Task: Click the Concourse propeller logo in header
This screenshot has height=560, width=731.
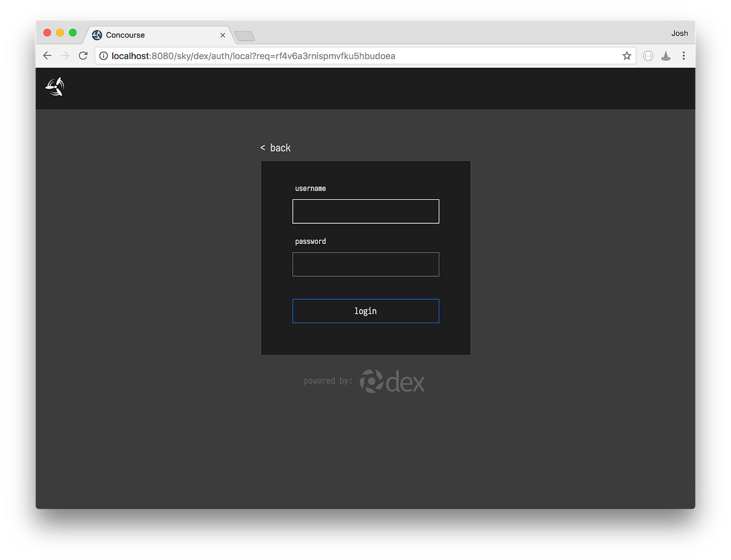Action: click(x=55, y=87)
